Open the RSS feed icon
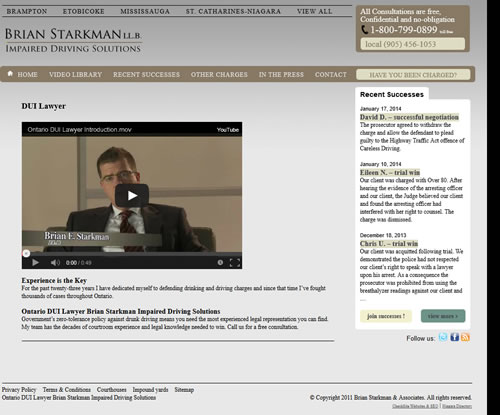 466,337
